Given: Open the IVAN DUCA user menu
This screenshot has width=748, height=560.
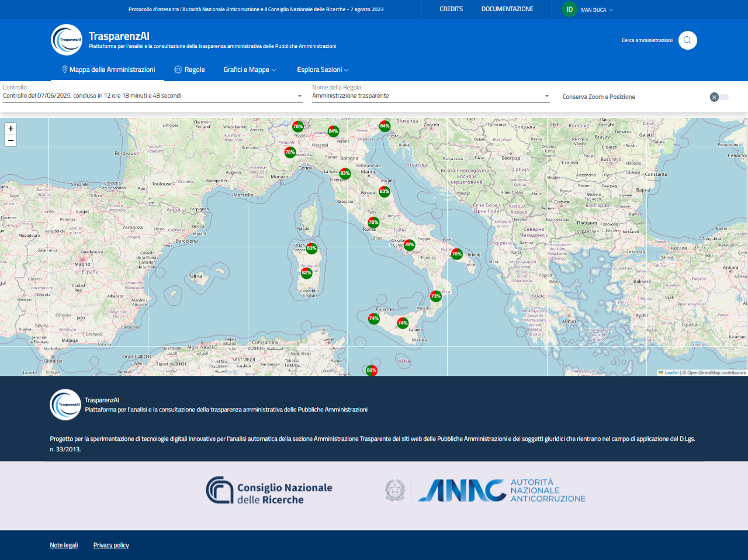Looking at the screenshot, I should pos(597,10).
